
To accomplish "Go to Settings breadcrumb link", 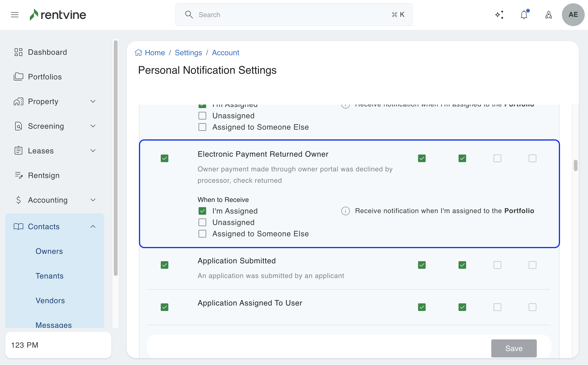I will pyautogui.click(x=188, y=53).
